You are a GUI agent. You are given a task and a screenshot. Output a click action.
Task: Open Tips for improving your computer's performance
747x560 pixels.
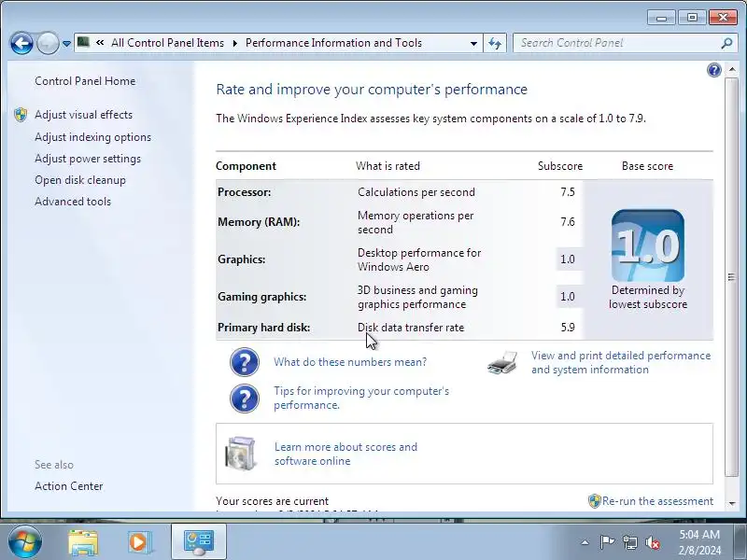[361, 399]
